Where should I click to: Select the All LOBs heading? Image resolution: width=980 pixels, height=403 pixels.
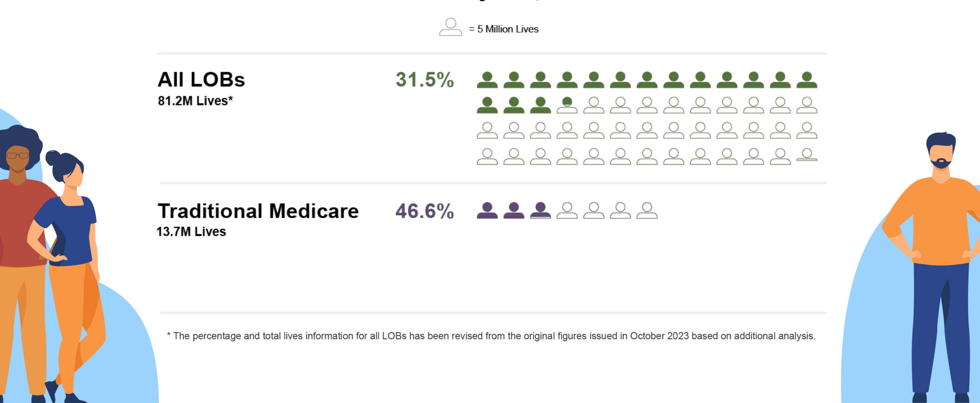click(x=201, y=80)
